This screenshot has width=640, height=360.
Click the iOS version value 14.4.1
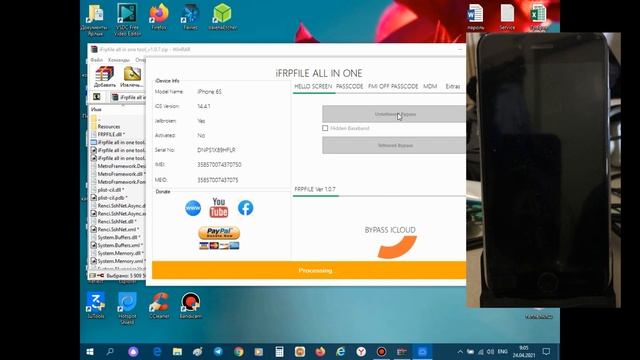tap(204, 106)
